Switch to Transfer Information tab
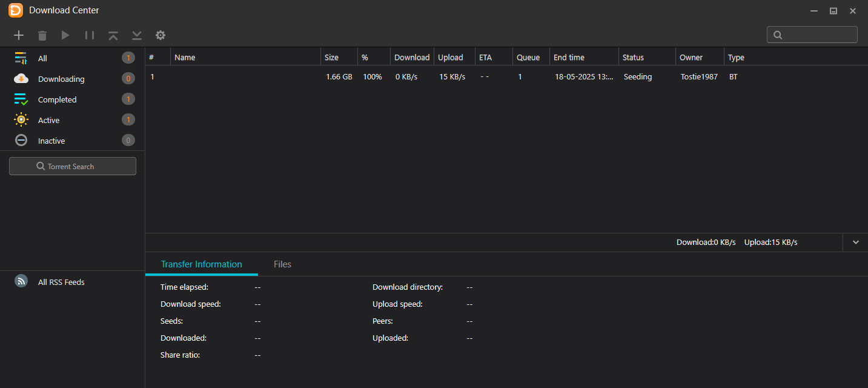The width and height of the screenshot is (868, 388). coord(201,264)
